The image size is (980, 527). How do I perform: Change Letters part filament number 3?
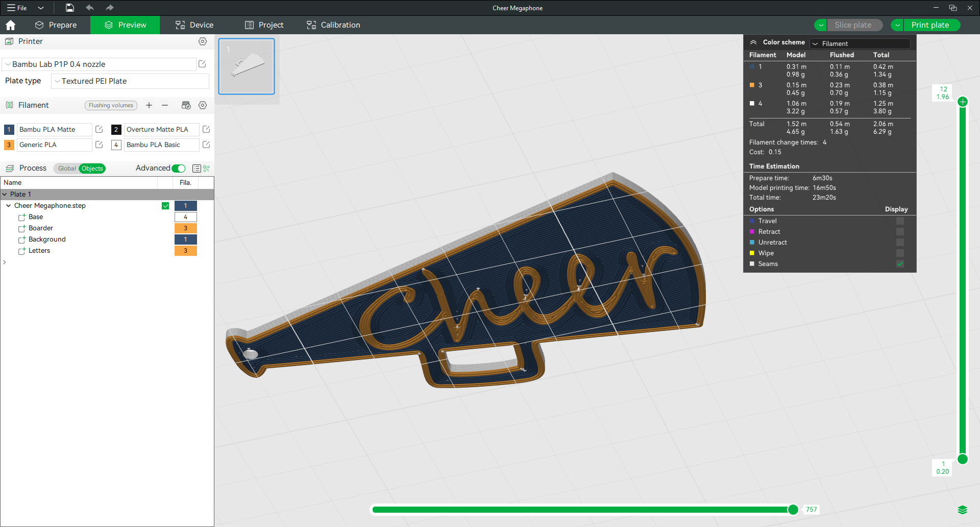[186, 251]
